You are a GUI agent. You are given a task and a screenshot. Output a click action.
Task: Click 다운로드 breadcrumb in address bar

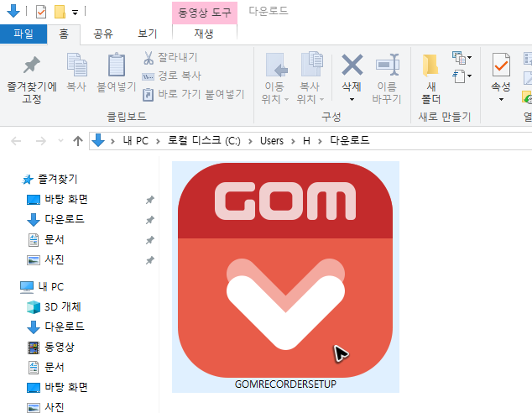tap(350, 140)
